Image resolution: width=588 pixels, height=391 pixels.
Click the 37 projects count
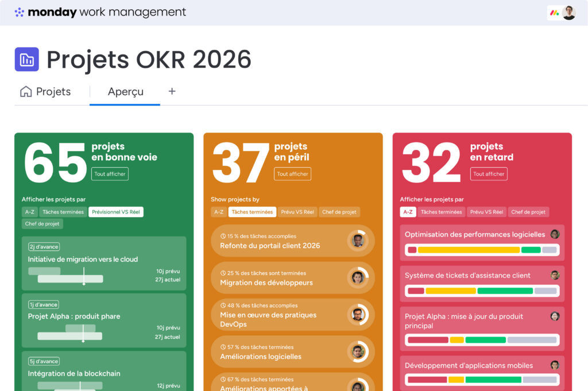[241, 162]
